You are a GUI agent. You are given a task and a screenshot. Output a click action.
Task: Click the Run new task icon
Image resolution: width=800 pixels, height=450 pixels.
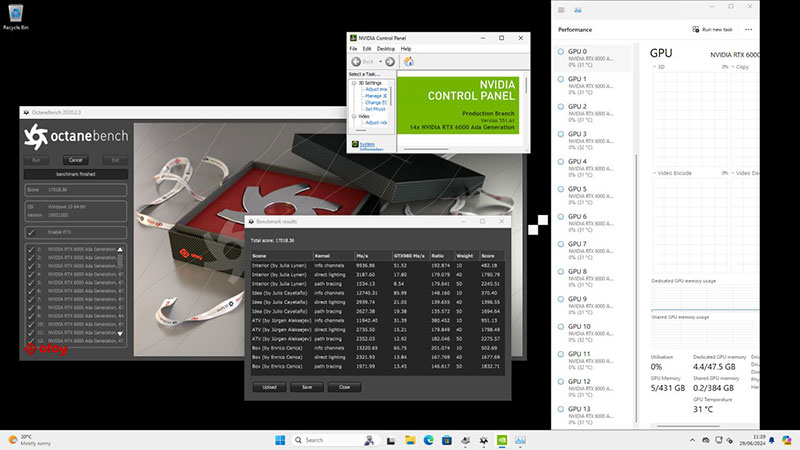(696, 31)
